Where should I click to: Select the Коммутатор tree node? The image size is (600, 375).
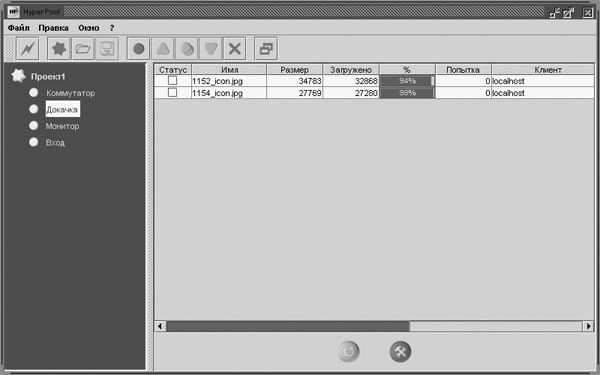pos(70,93)
